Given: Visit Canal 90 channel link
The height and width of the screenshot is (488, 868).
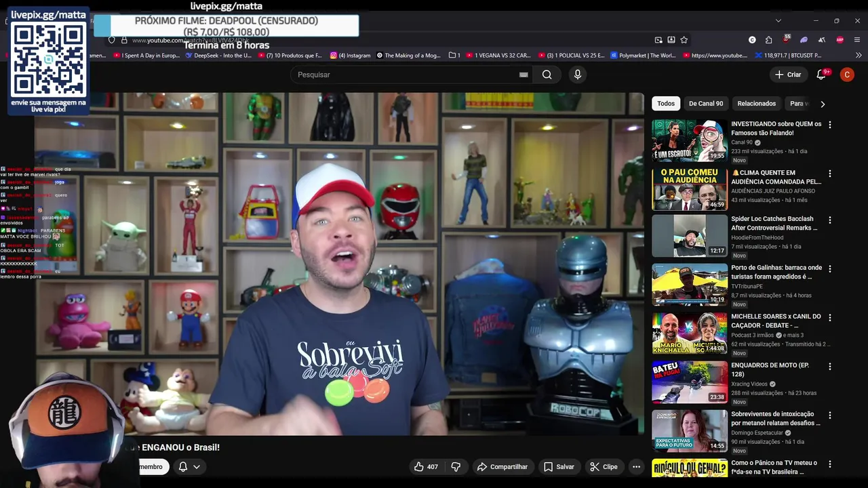Looking at the screenshot, I should [742, 142].
